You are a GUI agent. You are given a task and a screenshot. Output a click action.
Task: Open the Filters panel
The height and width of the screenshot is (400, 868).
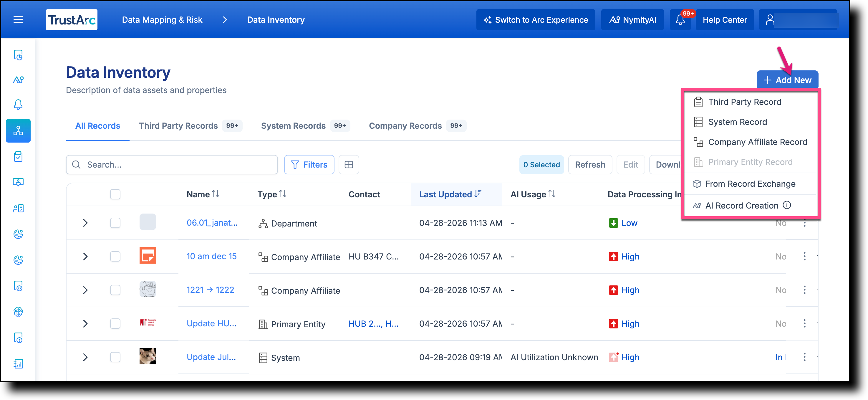pos(309,165)
